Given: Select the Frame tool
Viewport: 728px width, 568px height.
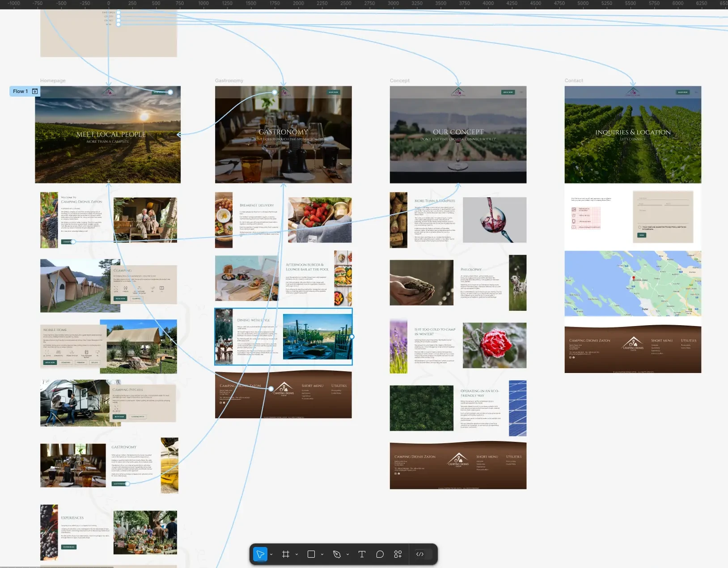Looking at the screenshot, I should coord(286,554).
